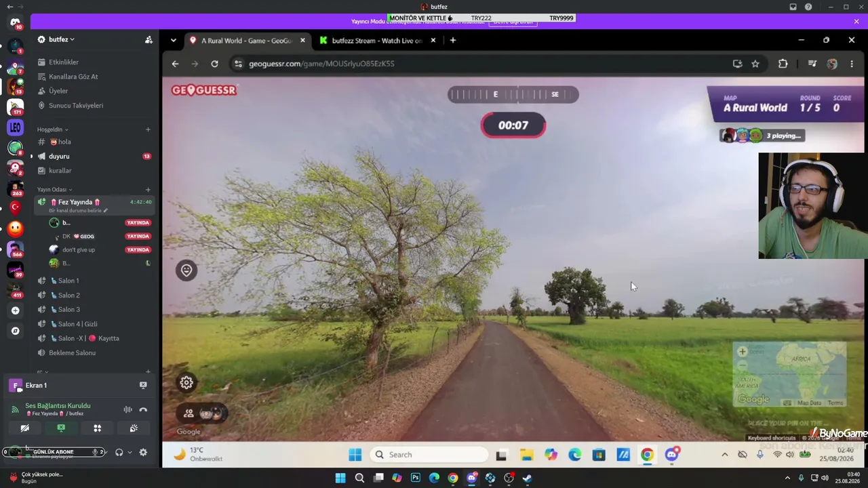The width and height of the screenshot is (868, 488).
Task: Click the GeoGuessr logo
Action: (x=203, y=90)
